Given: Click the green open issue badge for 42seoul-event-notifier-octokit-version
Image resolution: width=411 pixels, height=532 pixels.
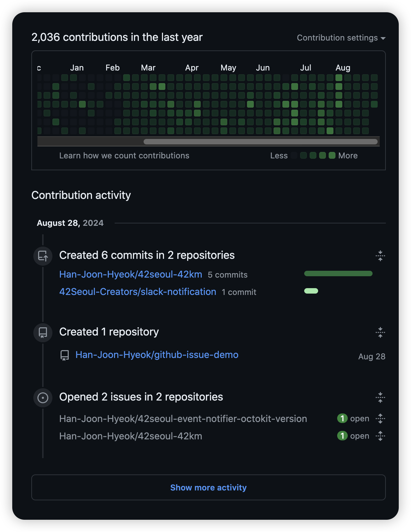Looking at the screenshot, I should [342, 418].
